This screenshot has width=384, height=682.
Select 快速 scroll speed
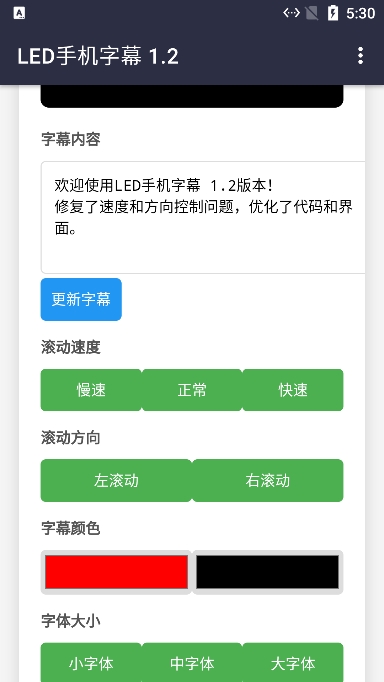[x=293, y=390]
